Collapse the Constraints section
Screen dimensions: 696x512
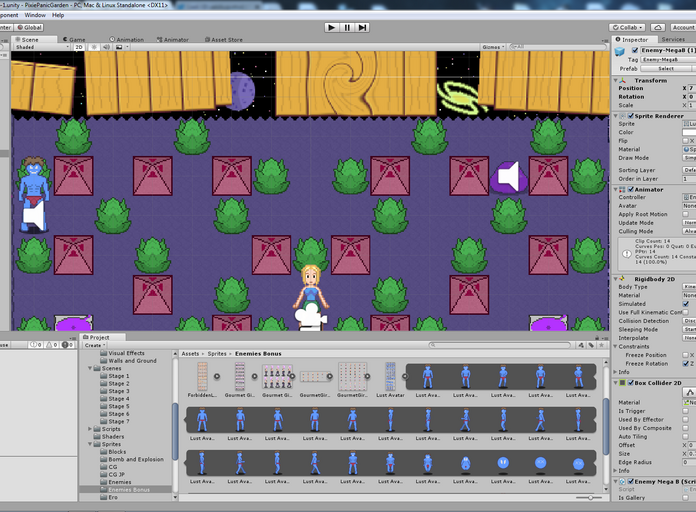pos(616,346)
